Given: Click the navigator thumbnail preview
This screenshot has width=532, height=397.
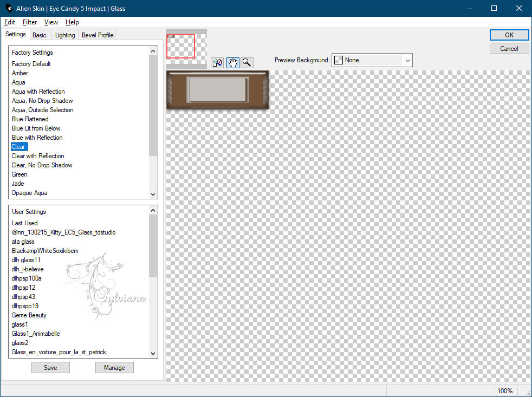Looking at the screenshot, I should point(186,49).
